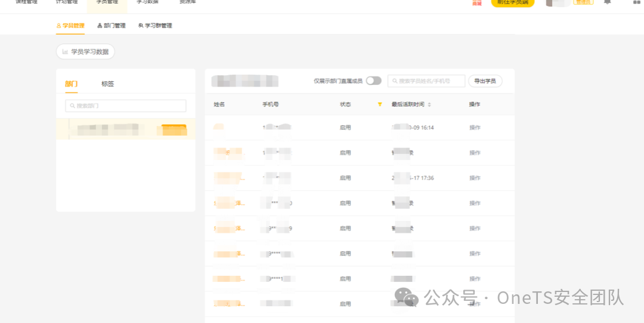Click 启用 status in the 17:36 row
644x323 pixels.
click(x=345, y=178)
